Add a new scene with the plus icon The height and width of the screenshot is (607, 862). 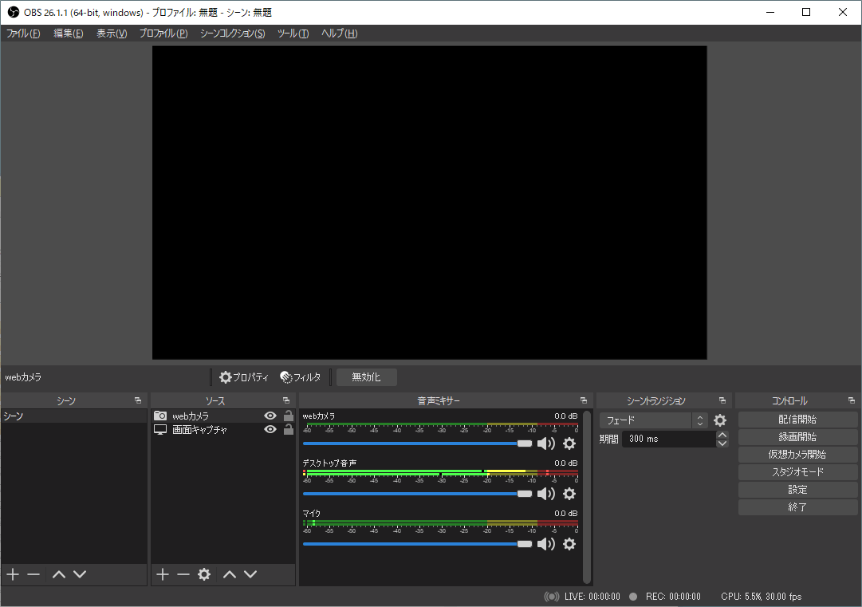(x=12, y=574)
